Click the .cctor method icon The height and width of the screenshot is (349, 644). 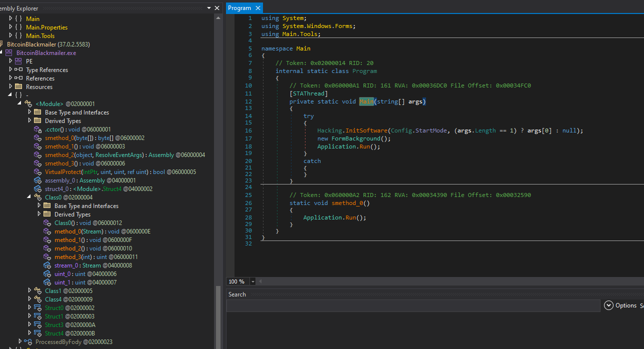(37, 129)
